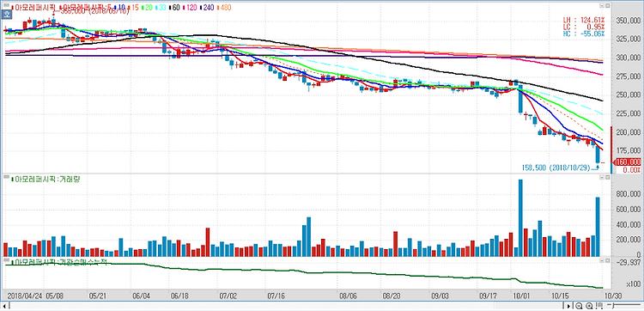Click the -29,937 indicator axis value
The width and height of the screenshot is (644, 311).
[629, 261]
